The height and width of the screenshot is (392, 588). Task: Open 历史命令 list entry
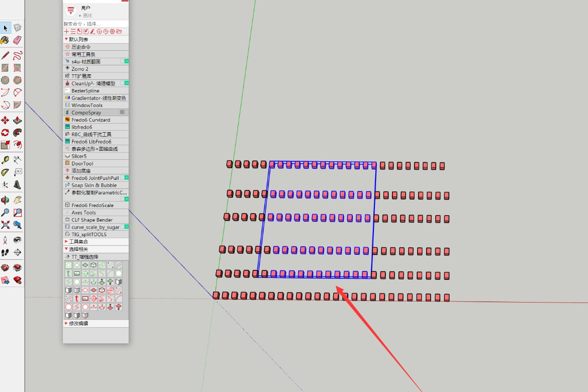[x=95, y=47]
